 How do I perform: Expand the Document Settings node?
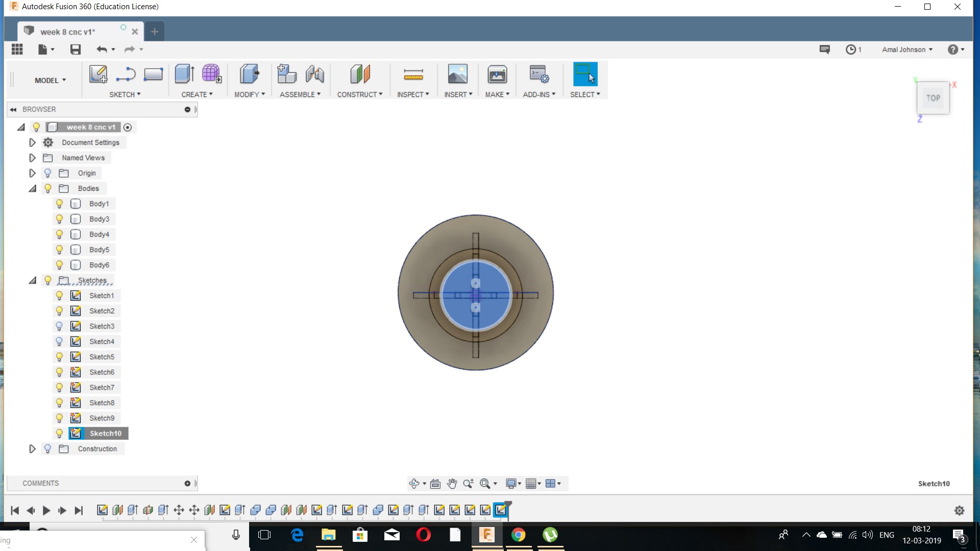(32, 142)
